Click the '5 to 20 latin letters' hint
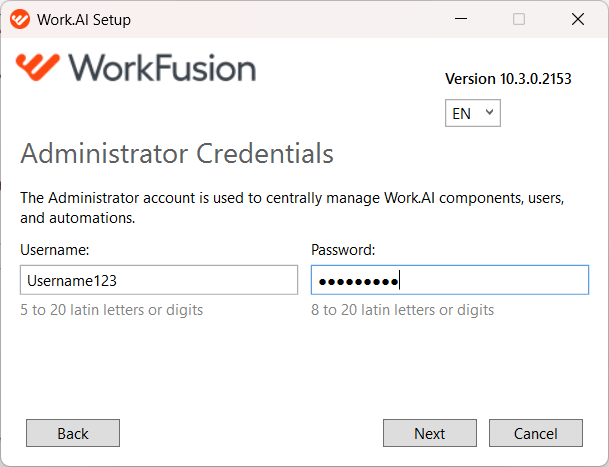This screenshot has height=467, width=609. coord(111,310)
